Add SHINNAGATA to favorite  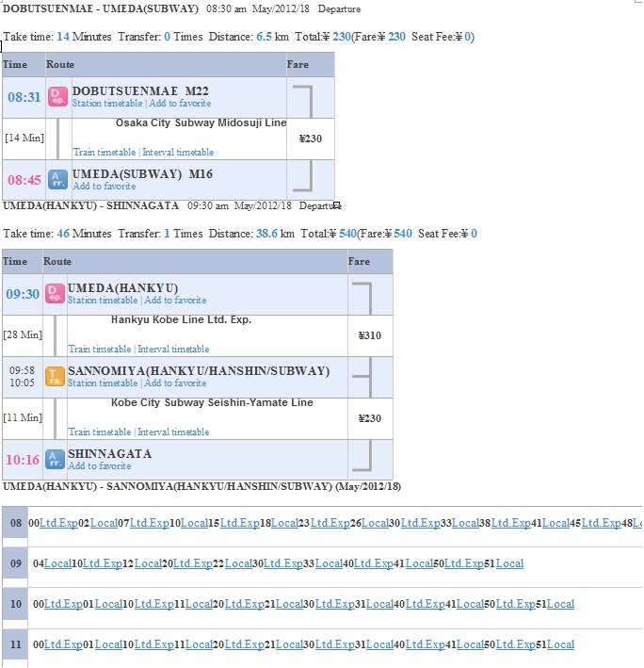100,466
